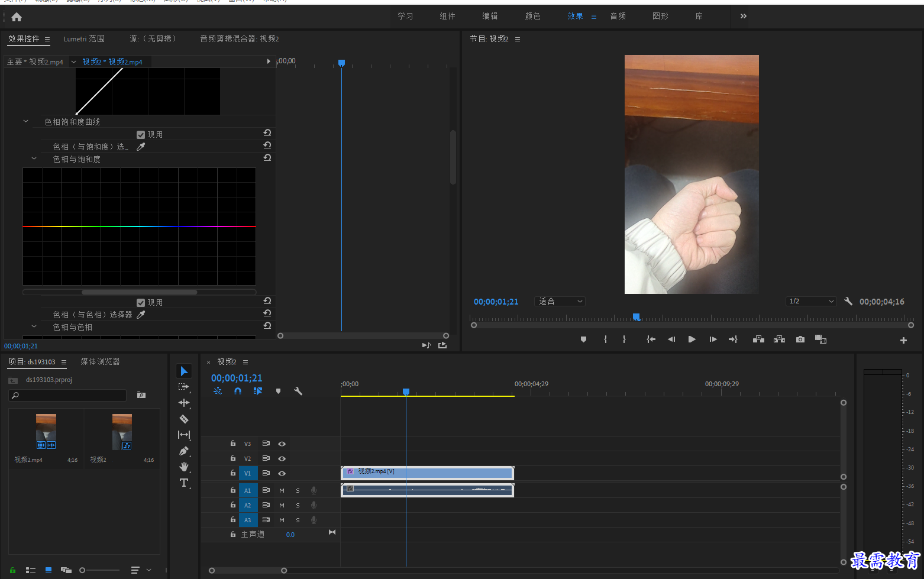Mute audio track A1
The image size is (924, 579).
[x=282, y=490]
